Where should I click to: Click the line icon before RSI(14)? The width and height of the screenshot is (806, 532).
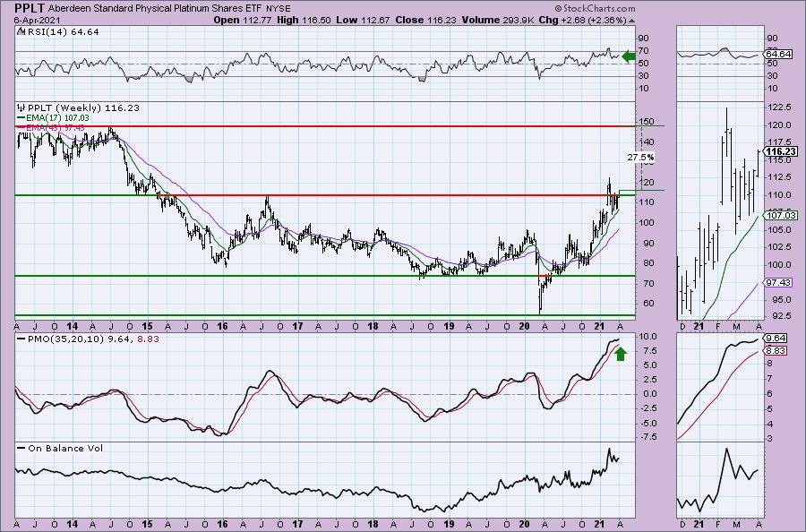point(21,31)
